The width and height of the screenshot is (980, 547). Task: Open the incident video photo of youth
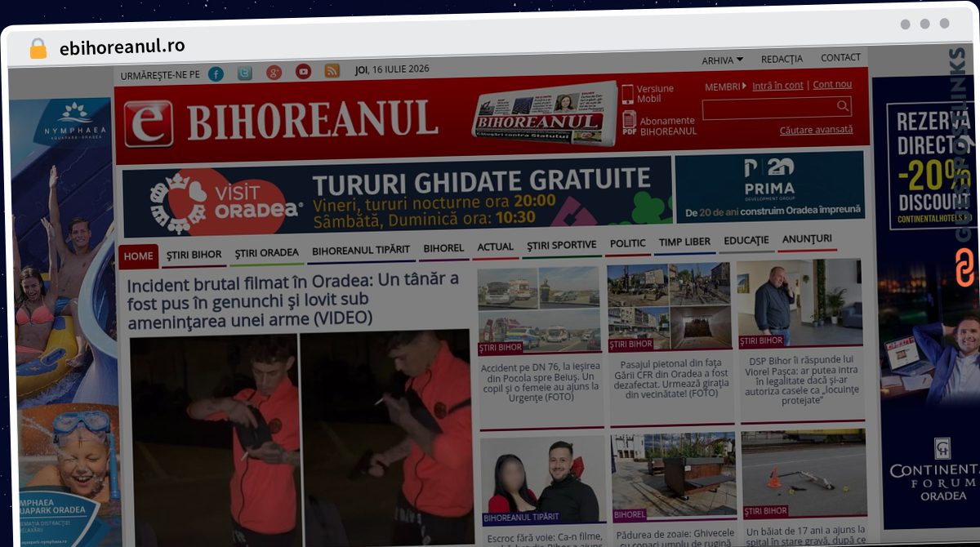(301, 439)
